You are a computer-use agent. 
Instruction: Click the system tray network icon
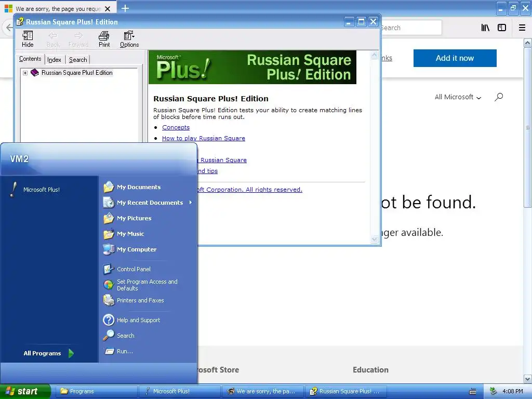pos(494,391)
